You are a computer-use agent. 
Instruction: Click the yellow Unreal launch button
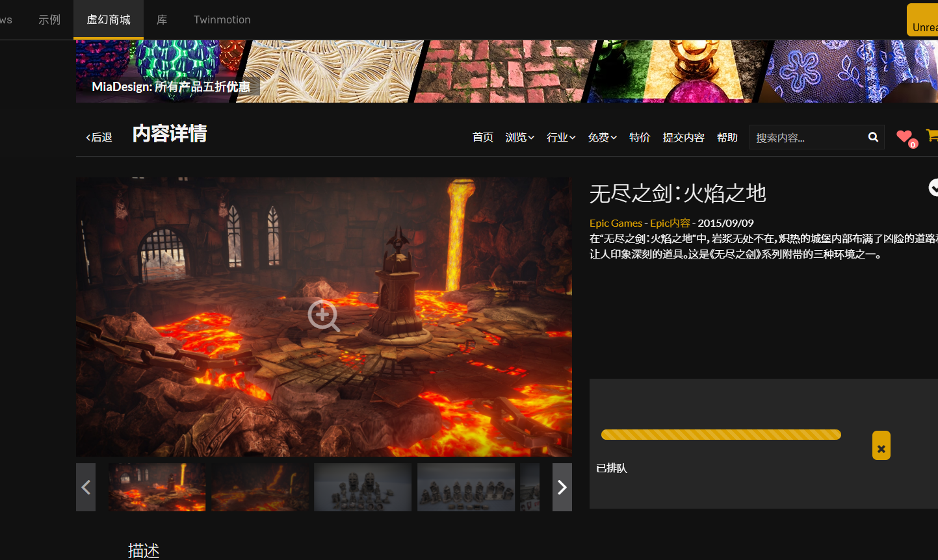pos(923,19)
